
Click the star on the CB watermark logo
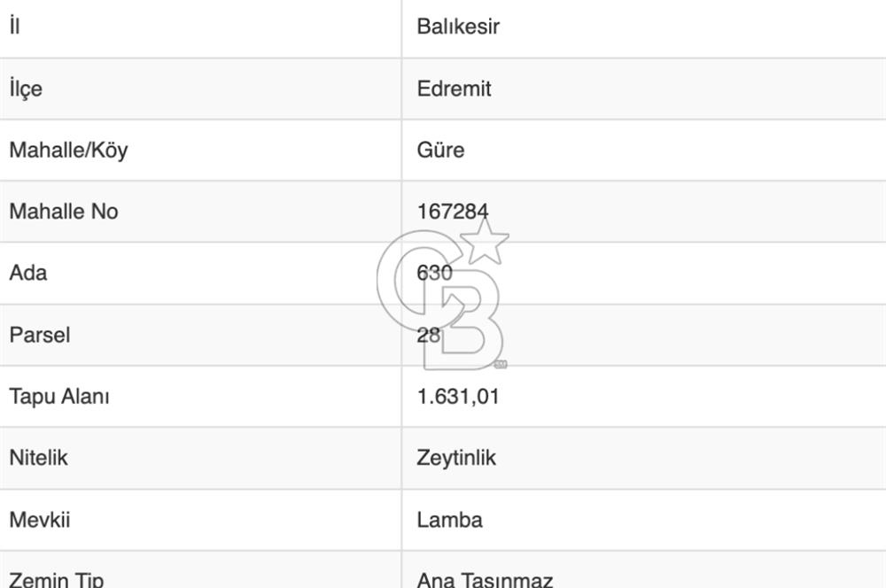click(486, 240)
